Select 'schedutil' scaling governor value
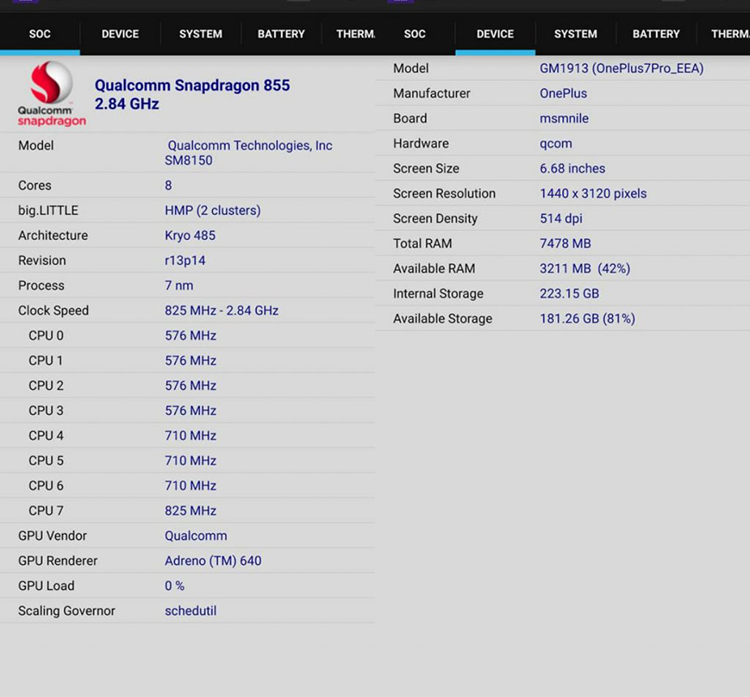This screenshot has height=697, width=750. point(190,611)
